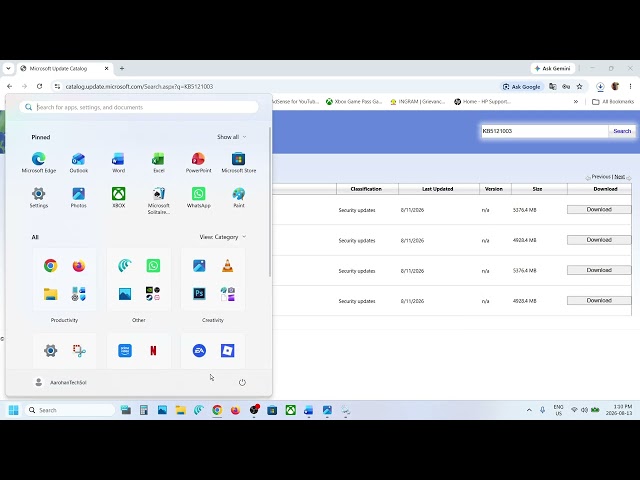Viewport: 640px width, 480px height.
Task: Click the power button in Start menu
Action: coord(242,382)
